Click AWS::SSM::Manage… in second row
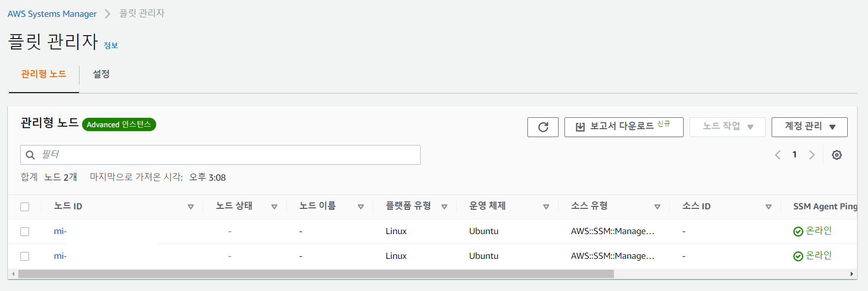 click(x=612, y=256)
